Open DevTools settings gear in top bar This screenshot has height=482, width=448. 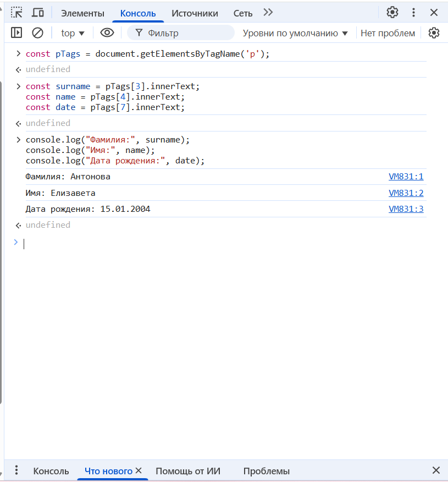point(392,13)
